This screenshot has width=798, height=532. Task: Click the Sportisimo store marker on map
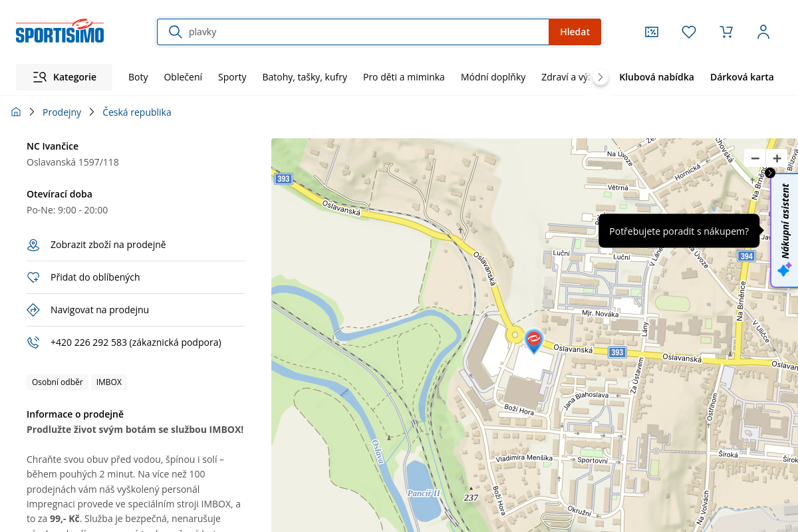pyautogui.click(x=533, y=340)
